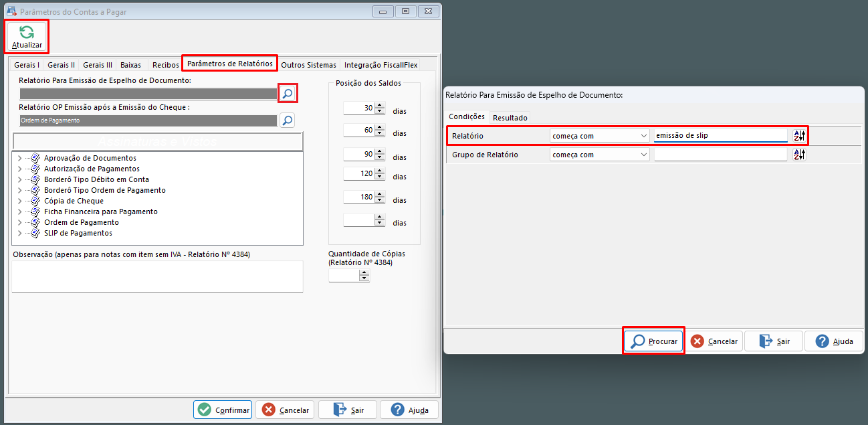Open search for Relatório Espelho de Documento

pyautogui.click(x=287, y=94)
